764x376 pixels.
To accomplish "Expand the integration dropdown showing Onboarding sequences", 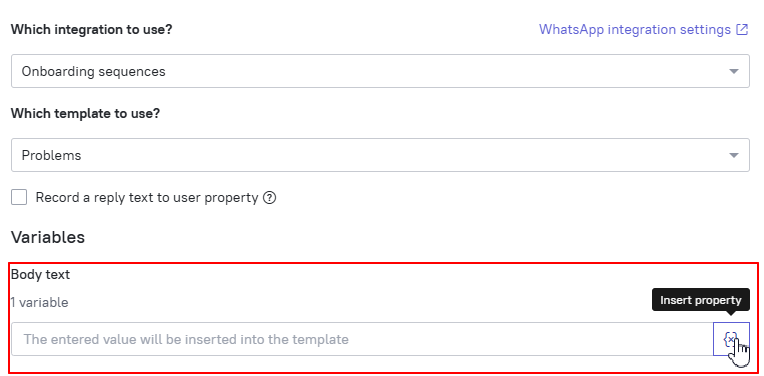I will coord(380,71).
